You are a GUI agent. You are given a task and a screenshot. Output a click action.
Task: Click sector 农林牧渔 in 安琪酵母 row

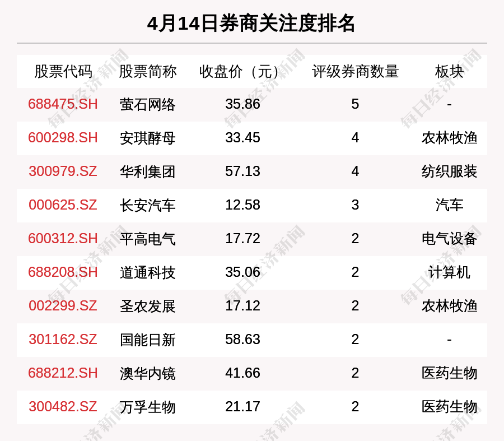[x=449, y=138]
